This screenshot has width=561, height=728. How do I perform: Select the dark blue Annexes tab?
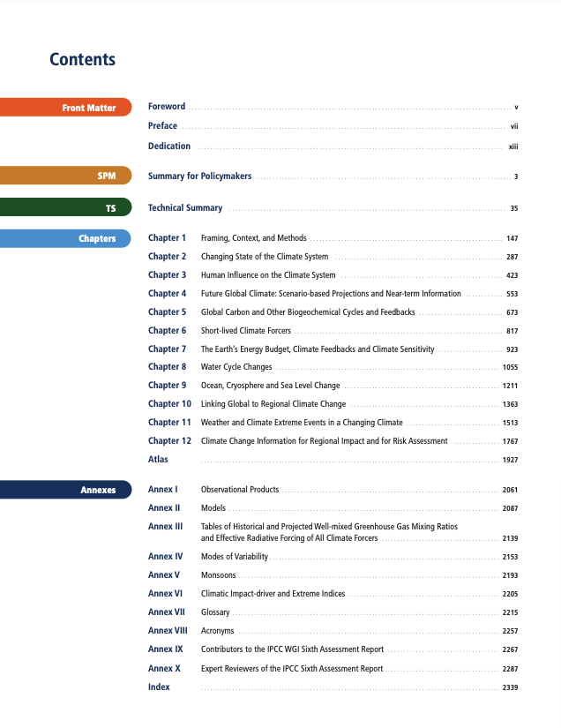[66, 490]
